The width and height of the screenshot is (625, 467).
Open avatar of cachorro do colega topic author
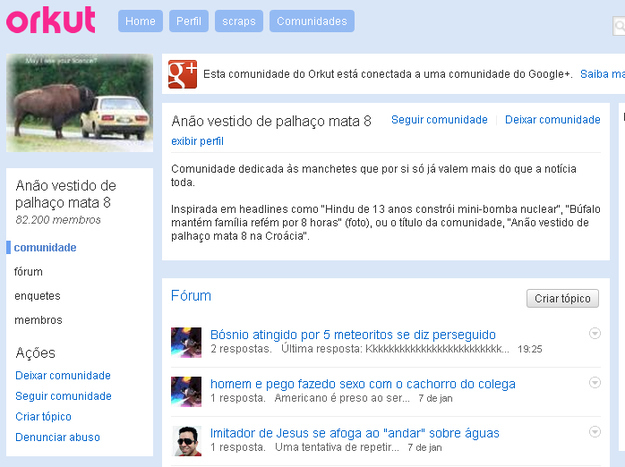click(186, 391)
